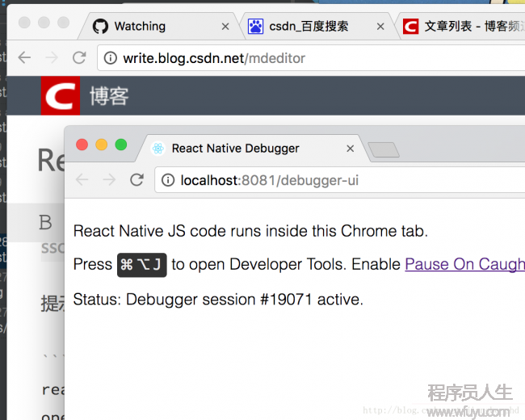The height and width of the screenshot is (420, 525).
Task: Open a new tab in debugger window
Action: point(384,149)
